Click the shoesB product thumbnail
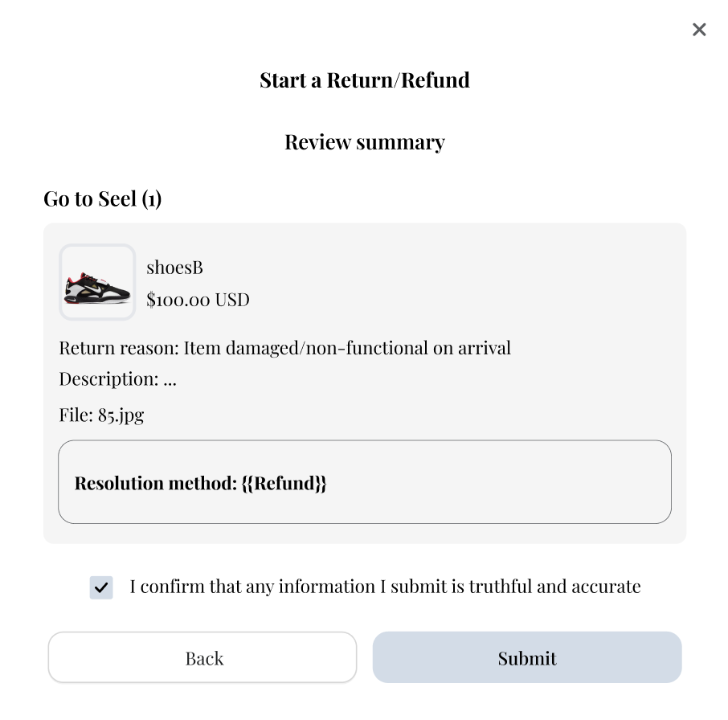Image resolution: width=728 pixels, height=720 pixels. 97,282
